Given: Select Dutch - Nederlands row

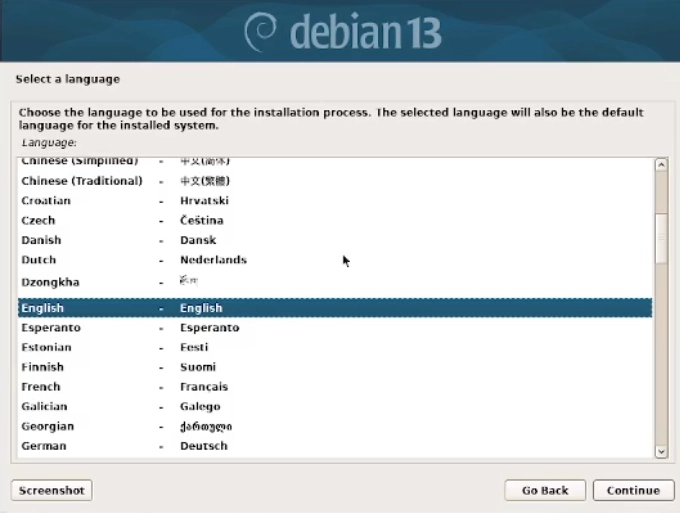Looking at the screenshot, I should point(335,260).
